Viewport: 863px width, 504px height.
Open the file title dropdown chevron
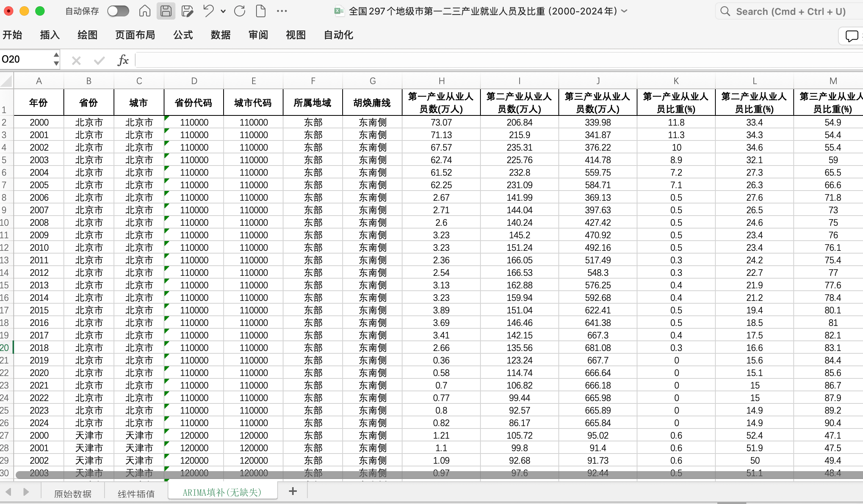pyautogui.click(x=625, y=11)
